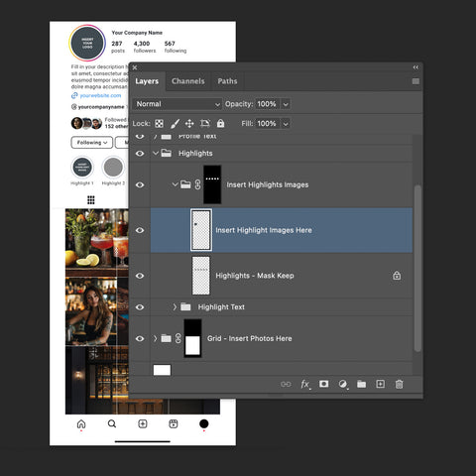Switch to the Channels tab

(188, 81)
